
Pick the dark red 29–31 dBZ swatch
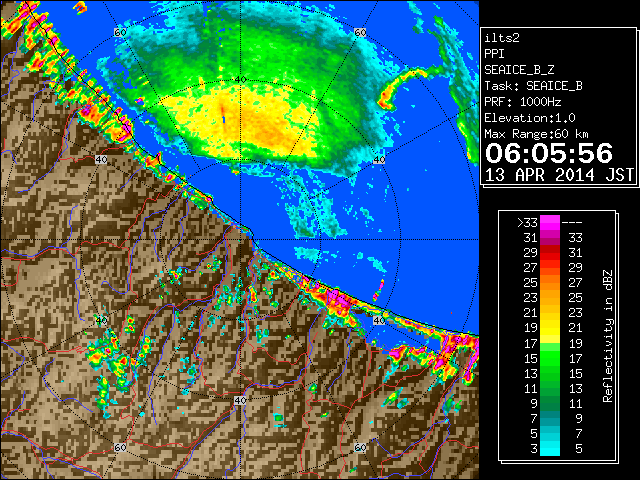550,253
